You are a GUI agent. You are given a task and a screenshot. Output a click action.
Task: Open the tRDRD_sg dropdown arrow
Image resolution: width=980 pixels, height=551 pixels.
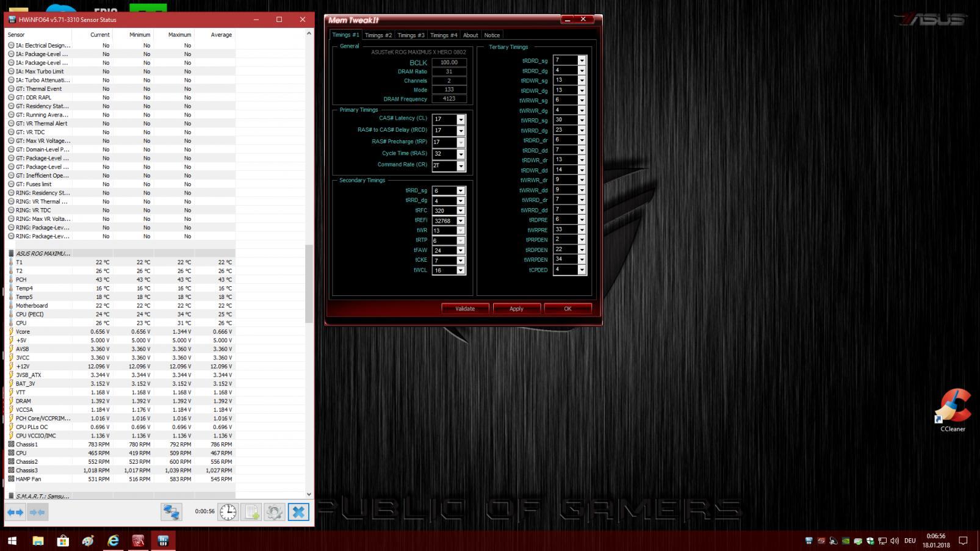(582, 60)
